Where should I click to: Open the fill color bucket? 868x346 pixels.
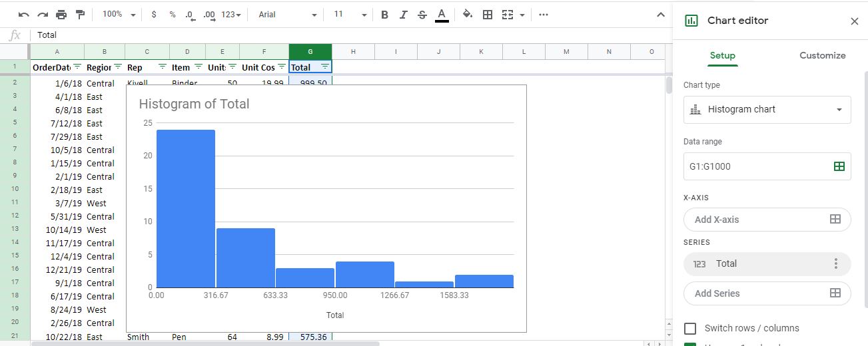click(x=467, y=14)
